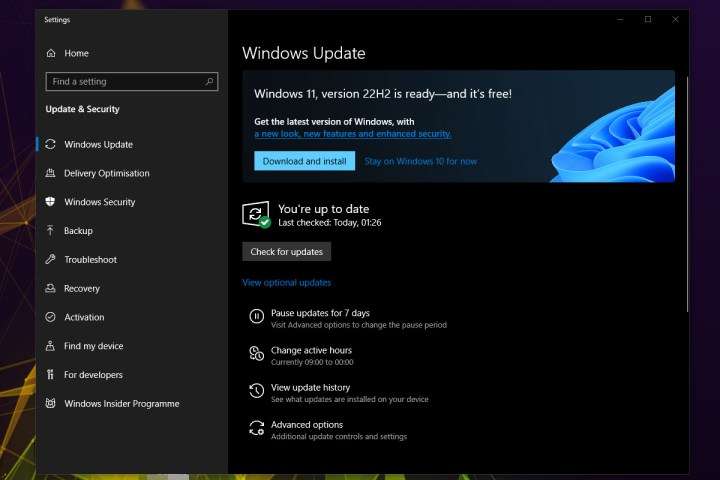Click the pause icon for updates
The width and height of the screenshot is (720, 480).
(x=257, y=316)
